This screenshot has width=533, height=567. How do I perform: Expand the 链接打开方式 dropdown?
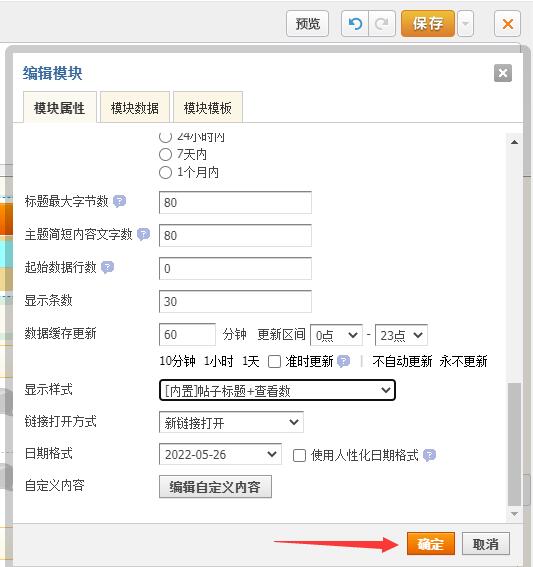click(231, 422)
